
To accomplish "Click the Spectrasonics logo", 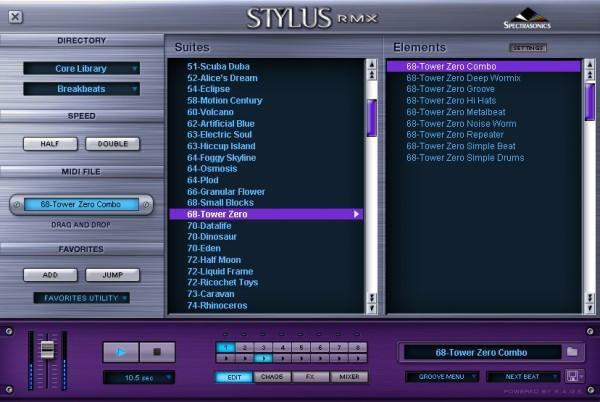I will pyautogui.click(x=527, y=19).
